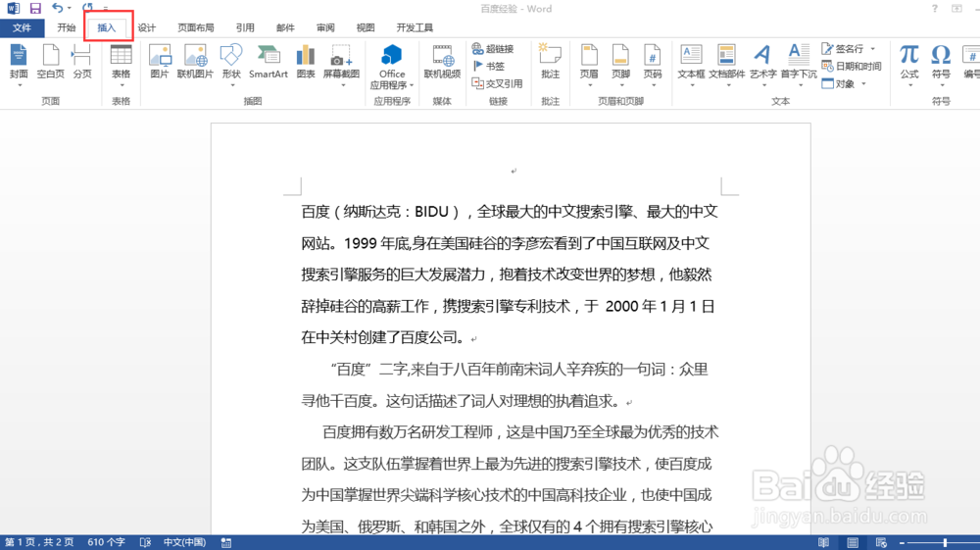
Task: Insert a SmartArt graphic
Action: 269,62
